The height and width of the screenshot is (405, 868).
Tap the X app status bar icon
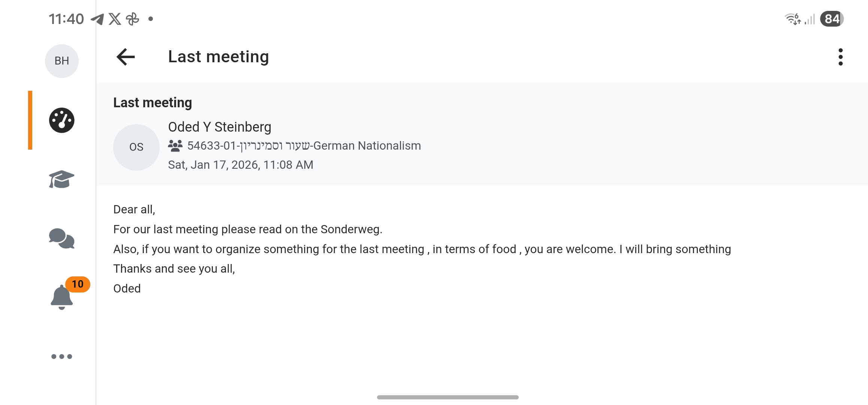[115, 19]
